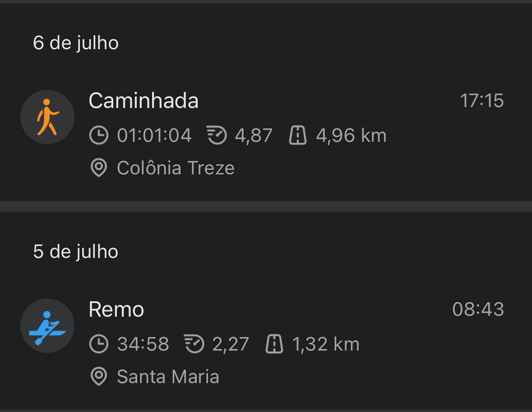Tap the pace gauge icon beside 2,27

click(194, 344)
